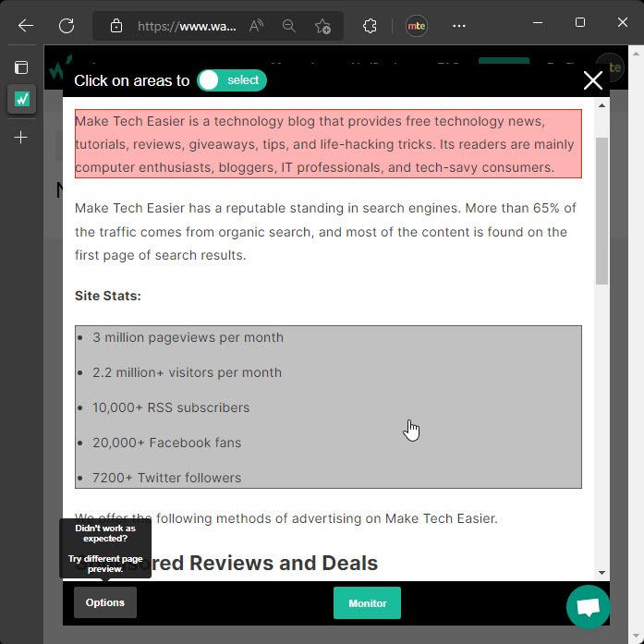View site information via the lock icon
644x644 pixels.
(116, 26)
